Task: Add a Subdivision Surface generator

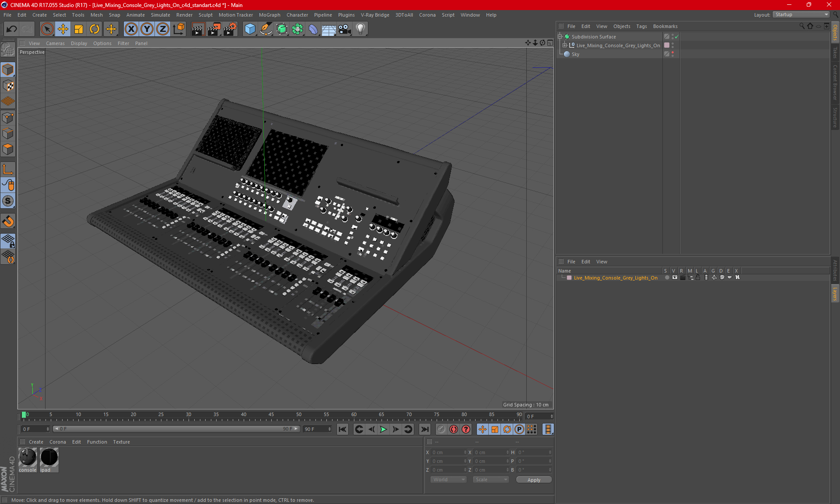Action: 282,29
